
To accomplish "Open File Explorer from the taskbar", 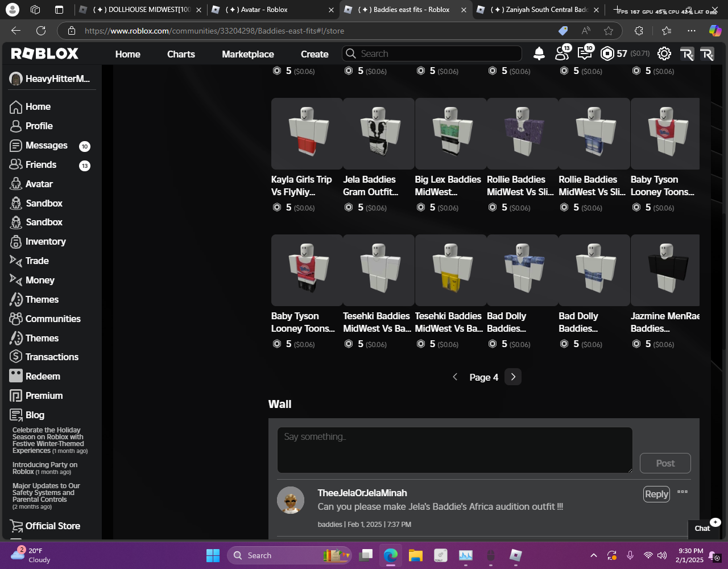I will tap(416, 555).
